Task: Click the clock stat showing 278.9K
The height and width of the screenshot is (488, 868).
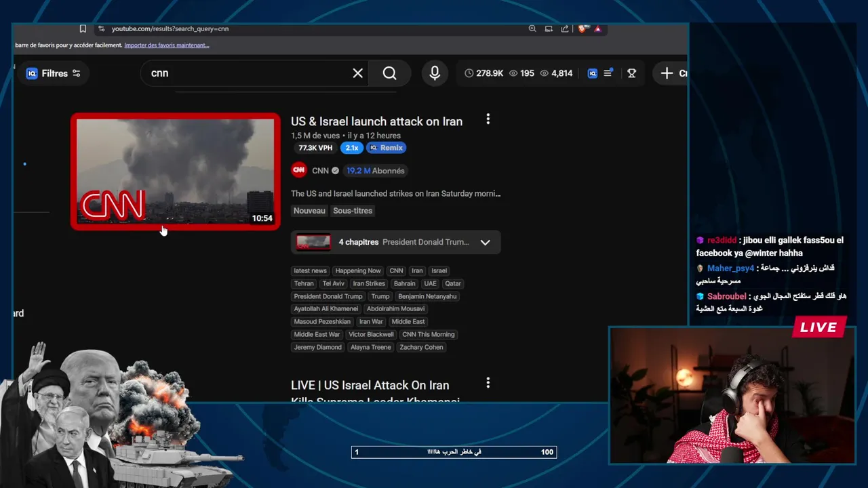Action: coord(484,73)
